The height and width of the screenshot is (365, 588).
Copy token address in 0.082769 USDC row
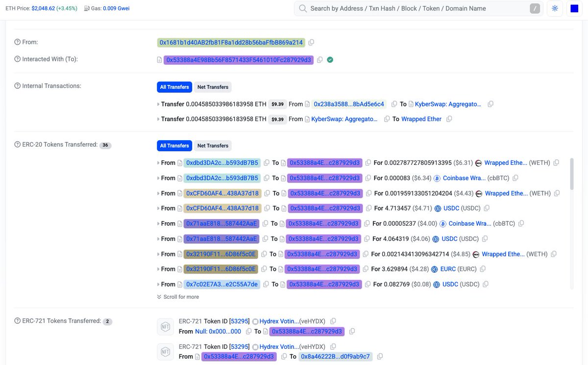(x=486, y=284)
